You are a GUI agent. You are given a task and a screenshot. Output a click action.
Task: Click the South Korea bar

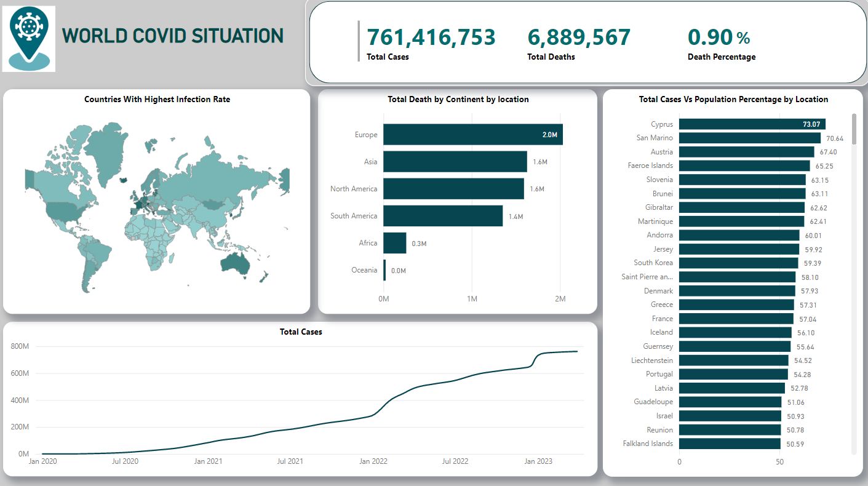coord(739,263)
